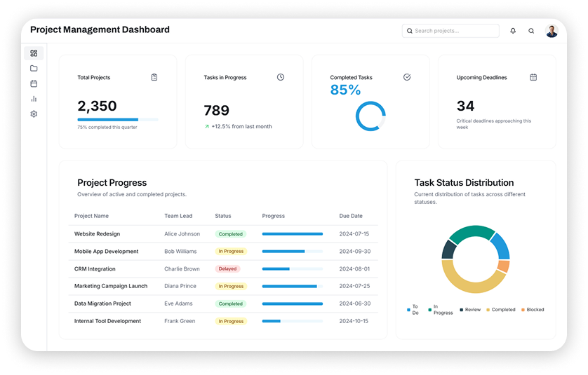588x375 pixels.
Task: Click the Delayed status badge
Action: (x=227, y=269)
